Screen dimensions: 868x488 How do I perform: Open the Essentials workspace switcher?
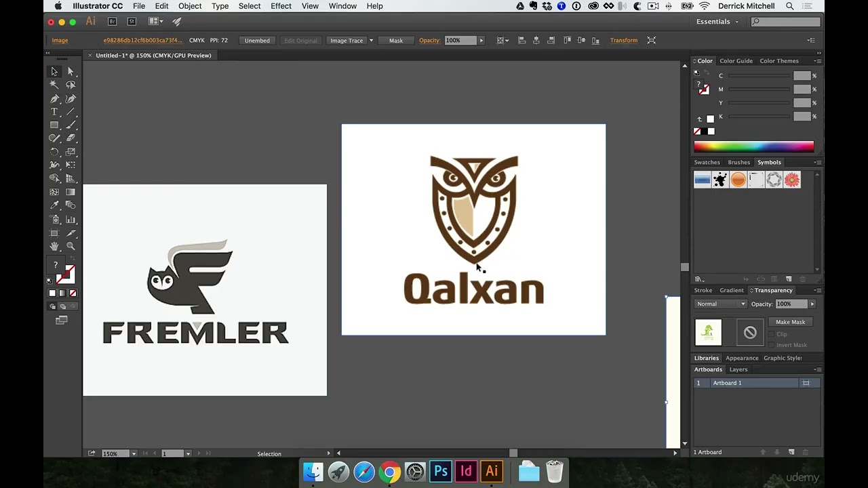(717, 22)
